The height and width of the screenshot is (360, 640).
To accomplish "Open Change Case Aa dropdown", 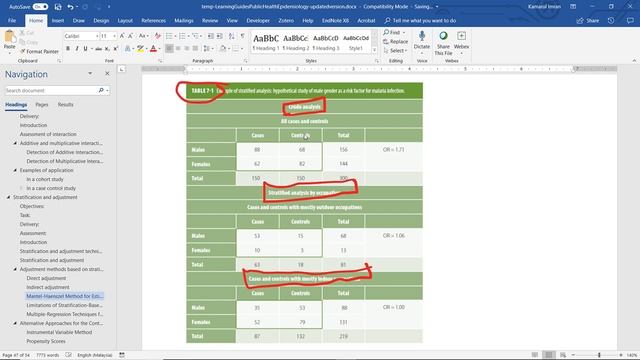I will click(143, 36).
